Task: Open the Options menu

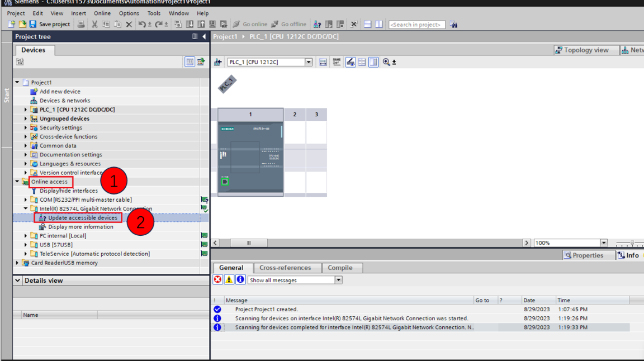Action: [x=129, y=13]
